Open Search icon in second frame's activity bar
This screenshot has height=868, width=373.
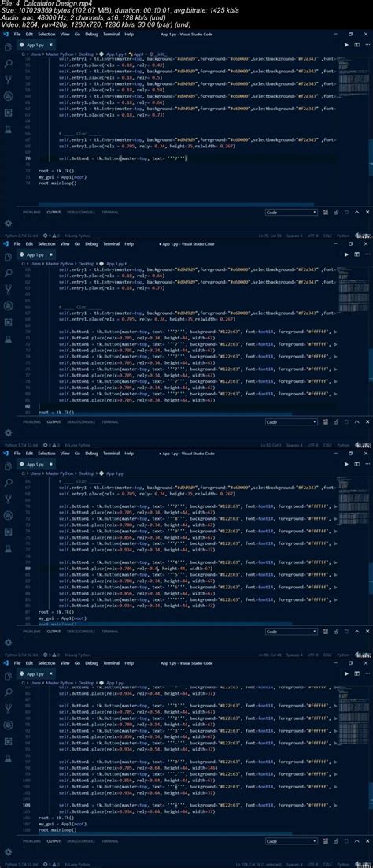[9, 273]
